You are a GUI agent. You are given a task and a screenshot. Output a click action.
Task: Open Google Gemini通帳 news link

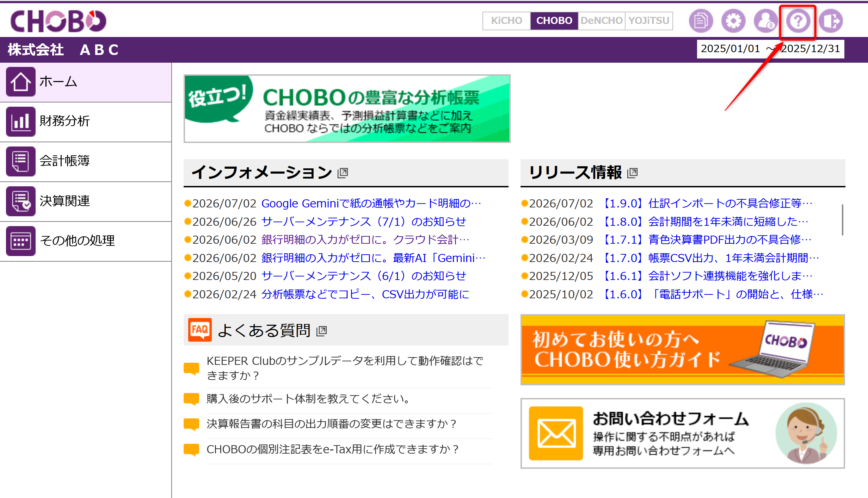(371, 204)
